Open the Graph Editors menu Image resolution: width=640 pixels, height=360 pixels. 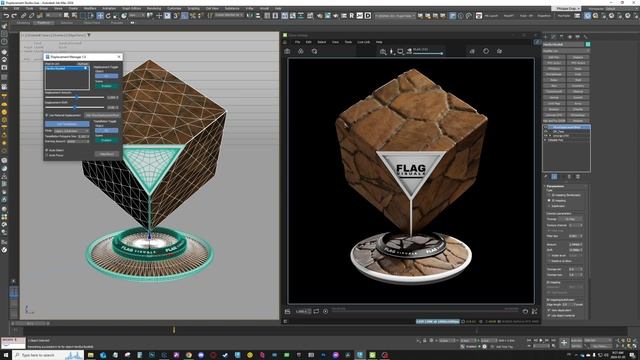131,9
